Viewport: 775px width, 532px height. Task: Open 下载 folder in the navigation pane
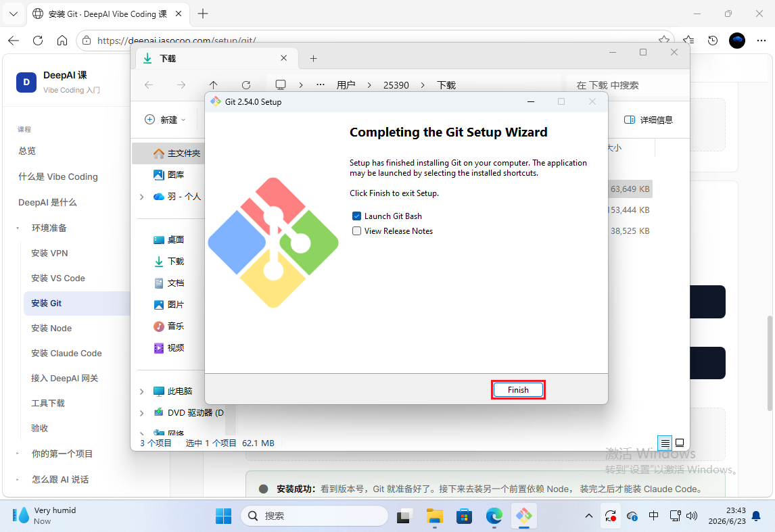click(x=168, y=262)
